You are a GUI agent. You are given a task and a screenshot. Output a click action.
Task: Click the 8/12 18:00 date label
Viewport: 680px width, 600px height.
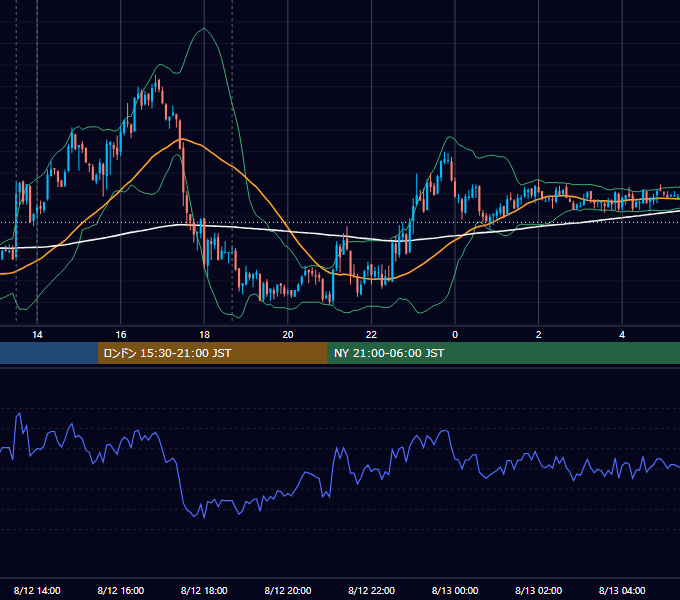coord(204,590)
